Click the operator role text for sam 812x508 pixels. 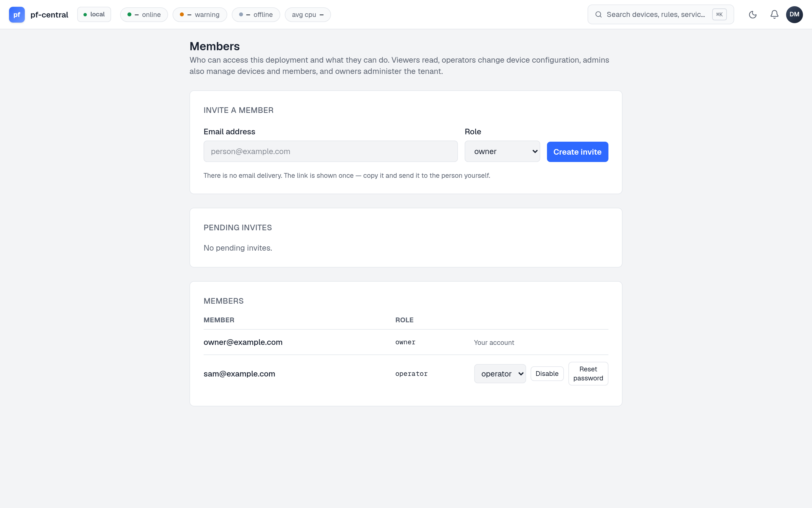411,374
